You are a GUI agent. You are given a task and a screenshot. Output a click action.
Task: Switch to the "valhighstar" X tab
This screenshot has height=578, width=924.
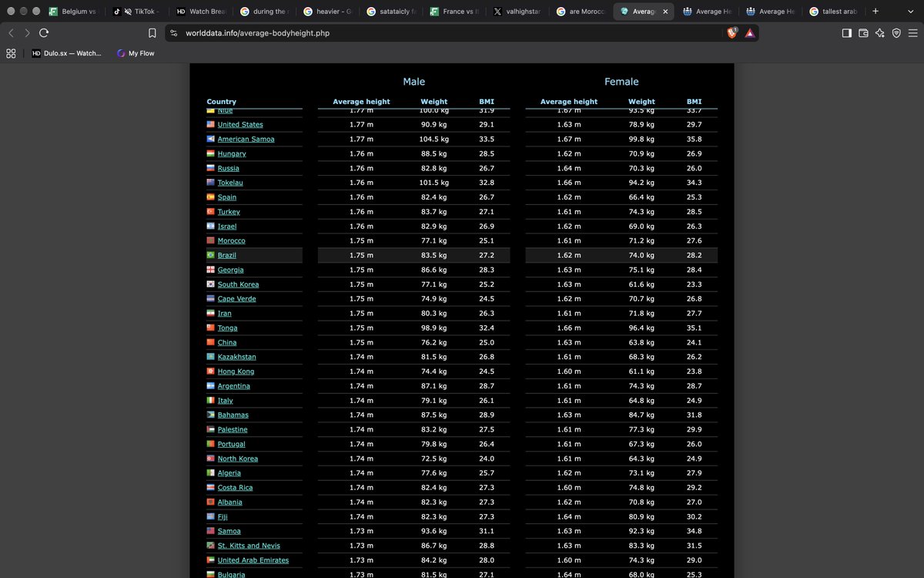tap(518, 12)
